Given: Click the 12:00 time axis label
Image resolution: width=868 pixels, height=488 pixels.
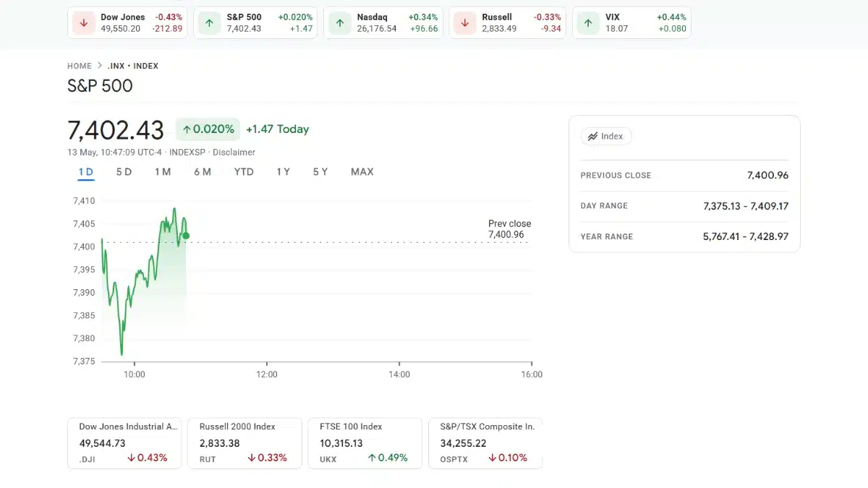Looking at the screenshot, I should 267,374.
